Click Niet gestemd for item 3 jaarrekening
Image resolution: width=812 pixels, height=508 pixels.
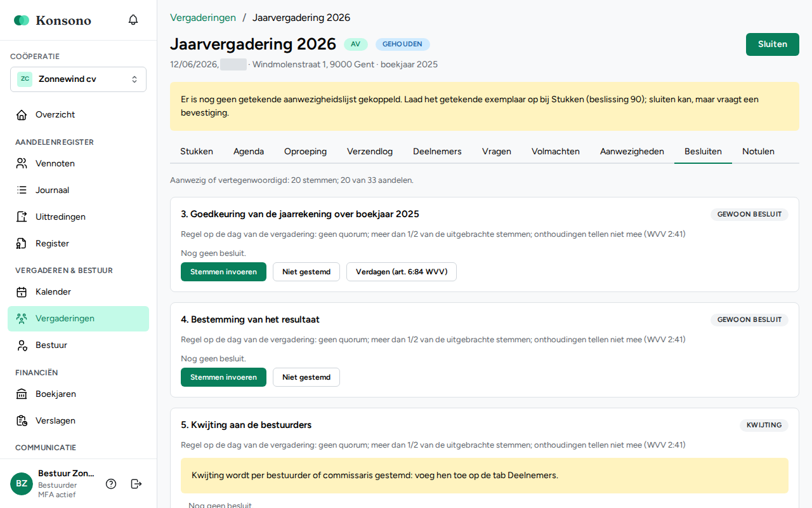pos(306,272)
